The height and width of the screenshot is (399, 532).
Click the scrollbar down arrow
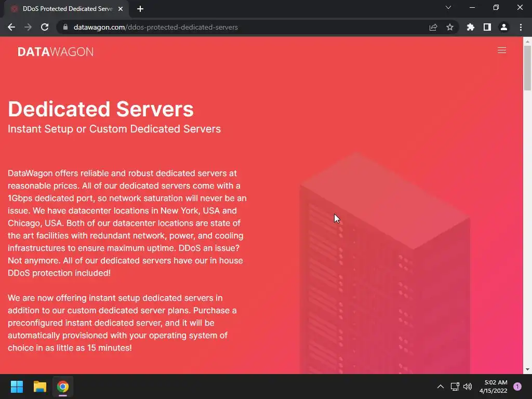pos(527,369)
